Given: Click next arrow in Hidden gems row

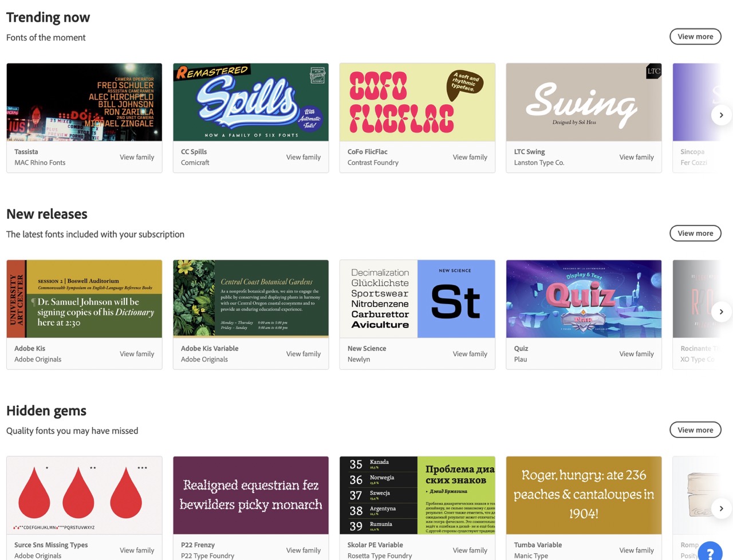Looking at the screenshot, I should [x=721, y=508].
